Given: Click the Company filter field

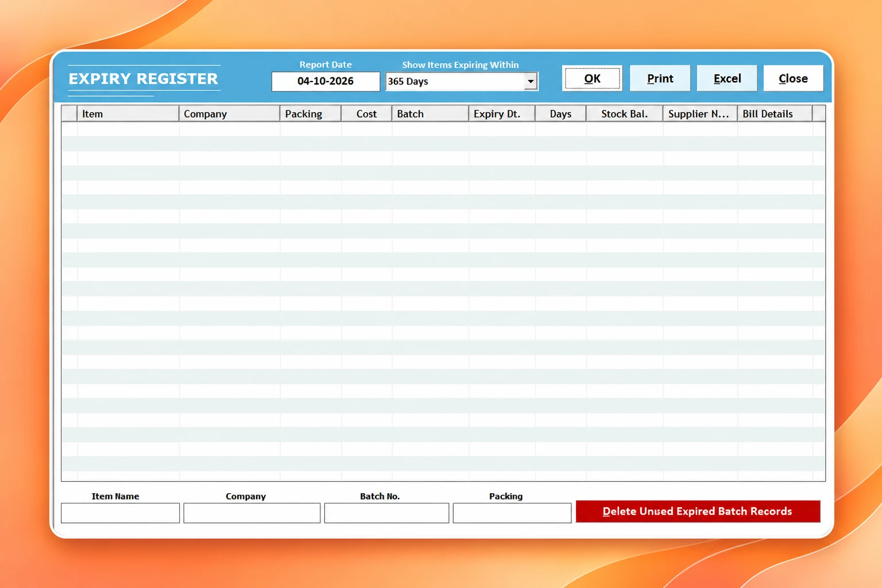Looking at the screenshot, I should 252,513.
